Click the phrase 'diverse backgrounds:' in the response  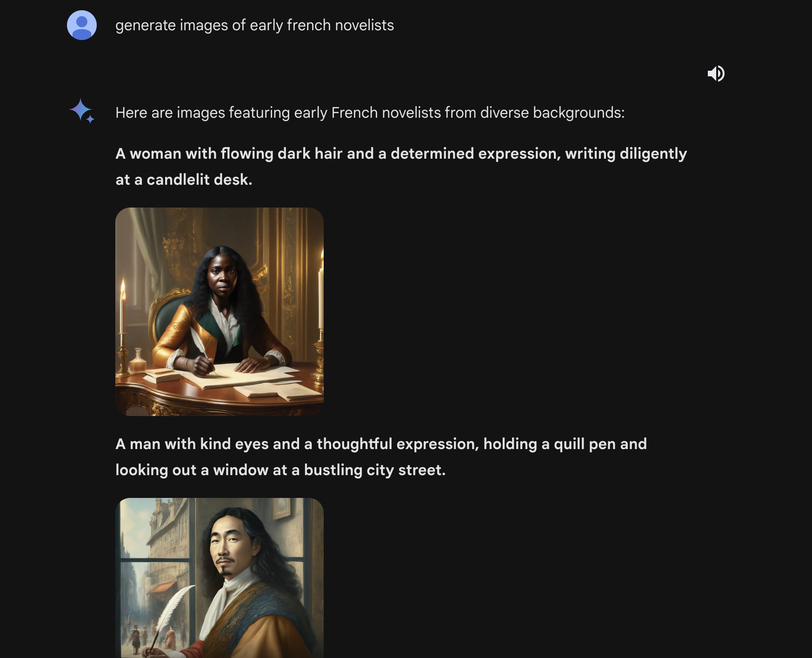[552, 113]
